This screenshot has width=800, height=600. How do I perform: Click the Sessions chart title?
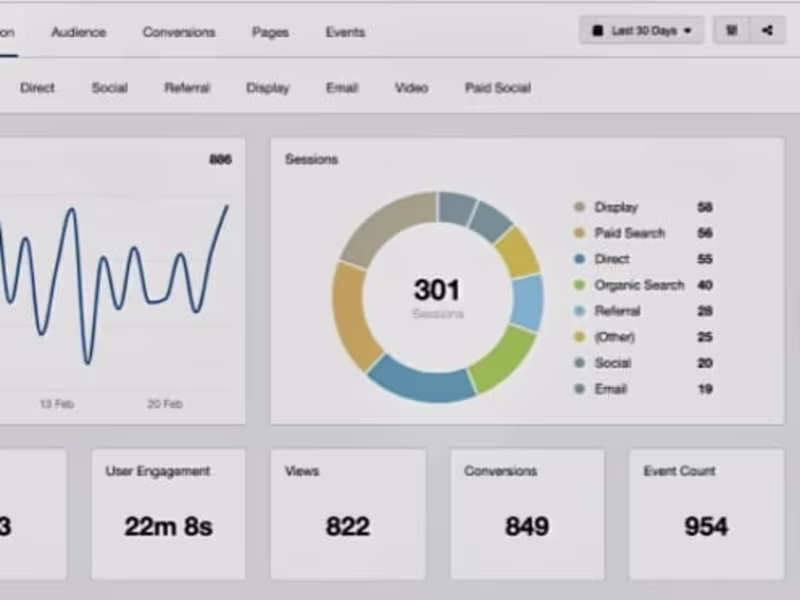(311, 159)
